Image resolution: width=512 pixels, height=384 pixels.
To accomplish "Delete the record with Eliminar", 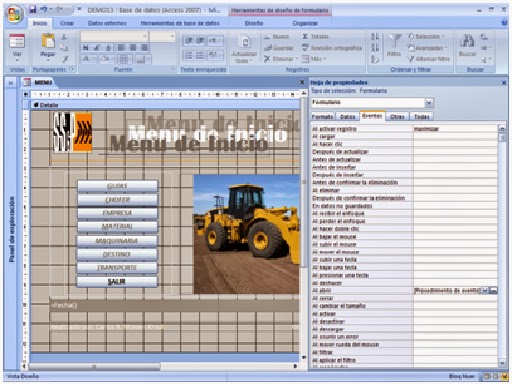I will 279,59.
